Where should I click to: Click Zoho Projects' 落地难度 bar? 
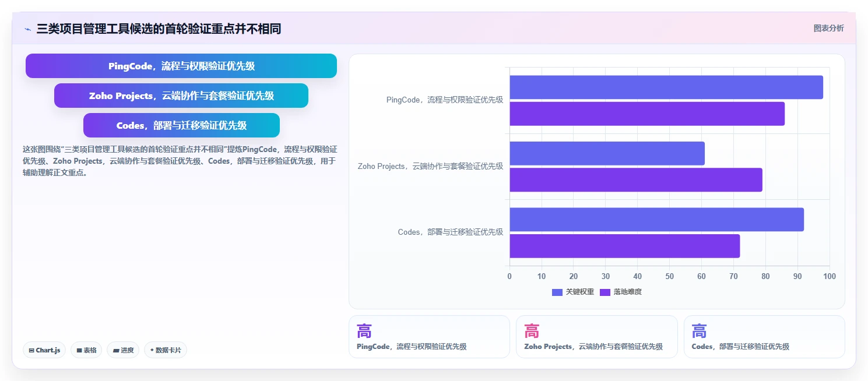(x=636, y=180)
